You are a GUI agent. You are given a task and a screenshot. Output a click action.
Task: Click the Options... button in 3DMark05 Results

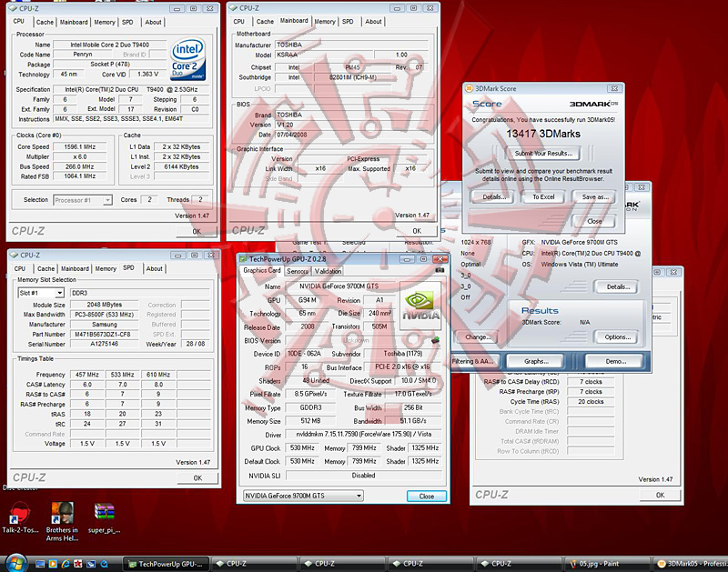click(618, 337)
